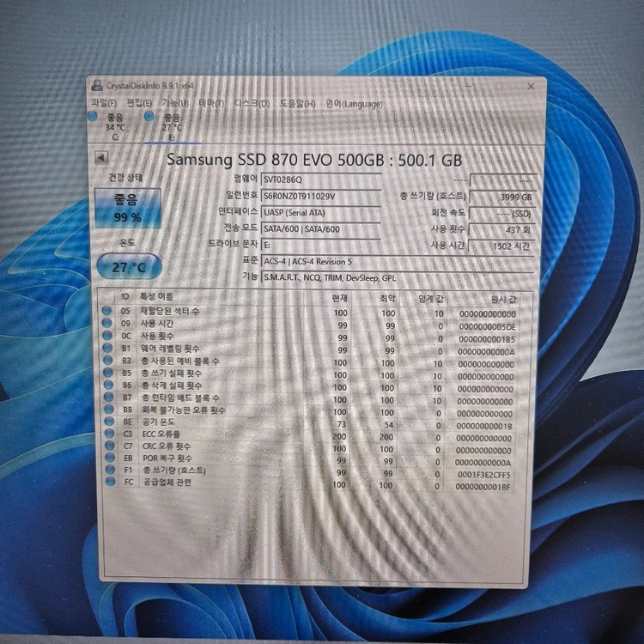This screenshot has width=644, height=644.
Task: Click the status dot of attribute EB
Action: click(110, 457)
